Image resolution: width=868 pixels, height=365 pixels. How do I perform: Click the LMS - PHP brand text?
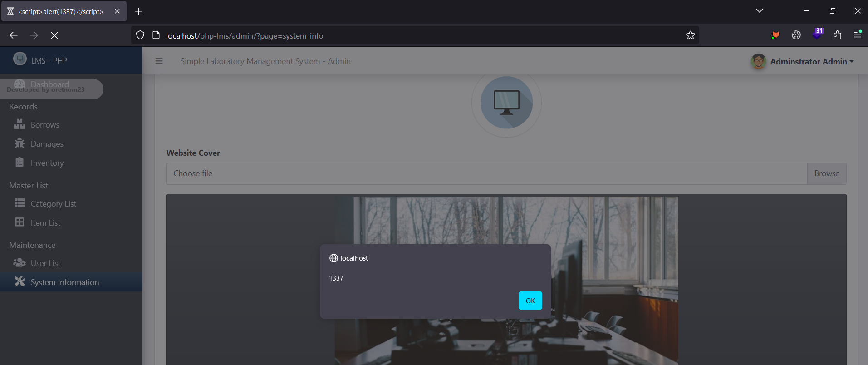point(49,60)
